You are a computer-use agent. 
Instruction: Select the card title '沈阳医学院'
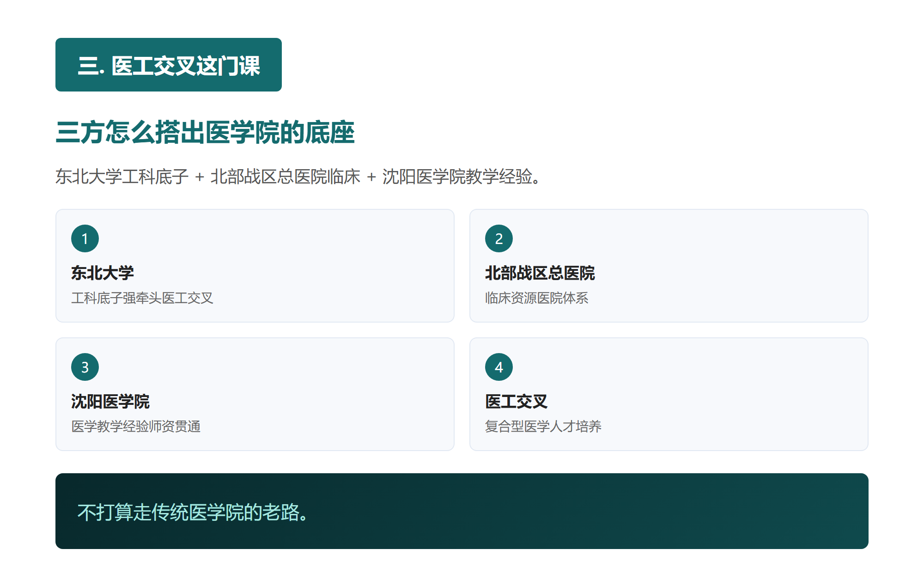(x=110, y=402)
